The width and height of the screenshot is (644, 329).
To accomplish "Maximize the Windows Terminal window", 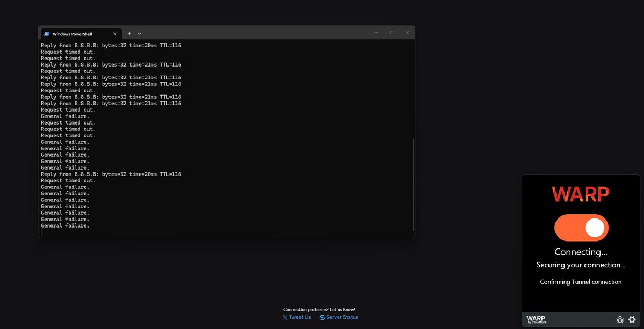I will tap(392, 33).
